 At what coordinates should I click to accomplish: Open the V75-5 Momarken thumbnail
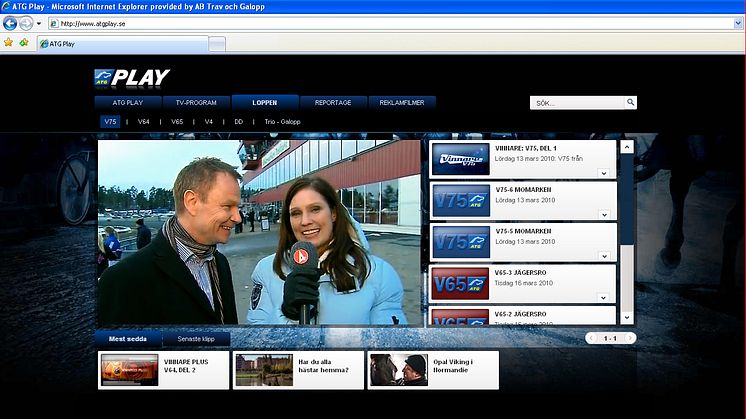[461, 242]
